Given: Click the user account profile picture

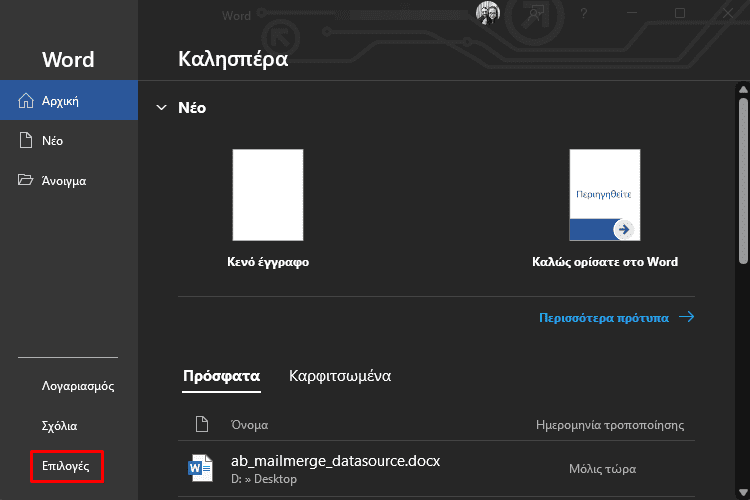Looking at the screenshot, I should 487,13.
